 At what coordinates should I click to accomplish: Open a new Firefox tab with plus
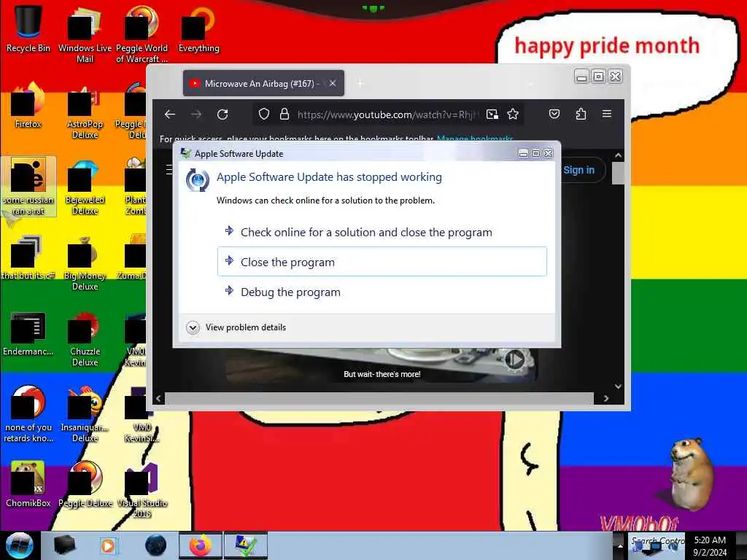(360, 84)
